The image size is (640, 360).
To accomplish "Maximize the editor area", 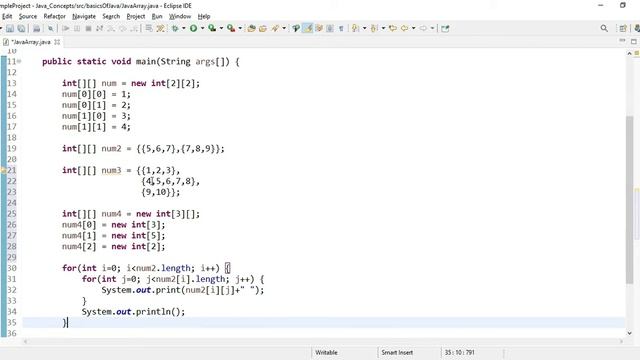I will pyautogui.click(x=633, y=41).
